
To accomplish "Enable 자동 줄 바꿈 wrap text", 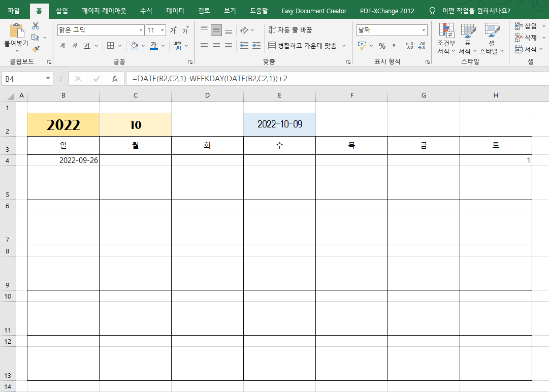I will [x=290, y=30].
